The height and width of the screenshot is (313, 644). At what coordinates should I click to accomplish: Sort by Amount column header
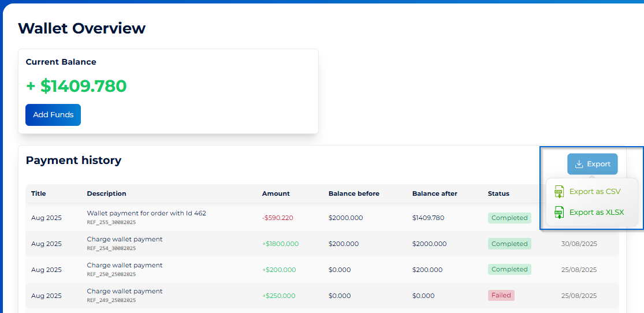pyautogui.click(x=276, y=193)
